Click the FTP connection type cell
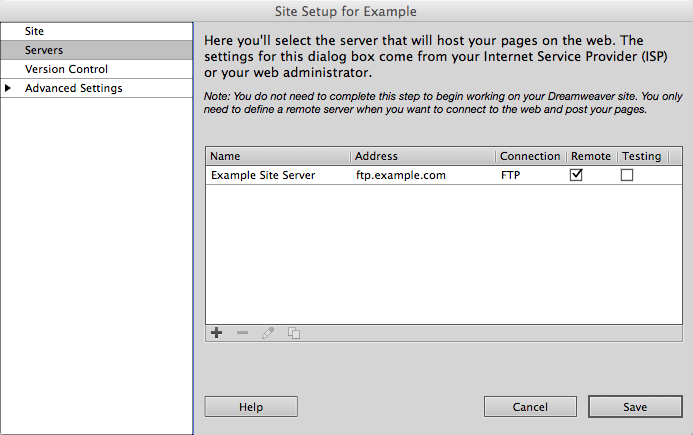The width and height of the screenshot is (693, 435). click(511, 175)
